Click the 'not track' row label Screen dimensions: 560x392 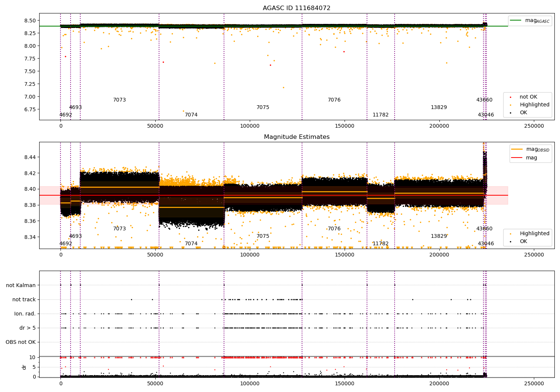(24, 299)
